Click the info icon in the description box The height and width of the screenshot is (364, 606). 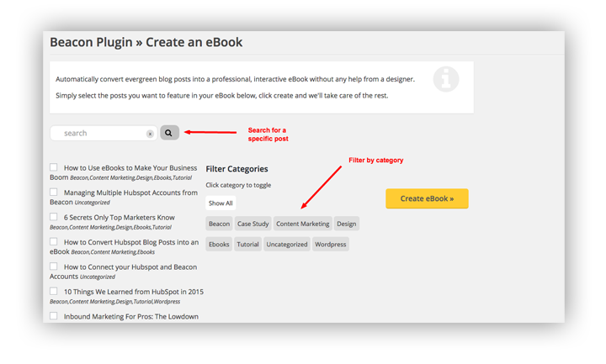[445, 79]
